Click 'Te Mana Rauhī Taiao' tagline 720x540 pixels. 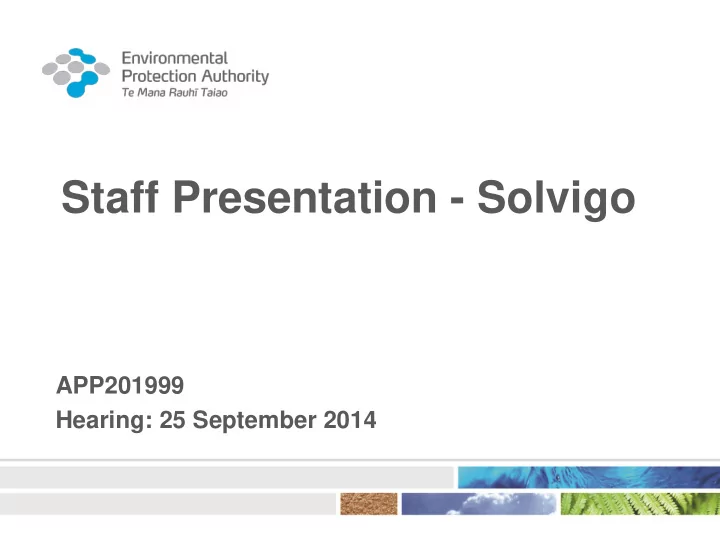click(x=174, y=93)
